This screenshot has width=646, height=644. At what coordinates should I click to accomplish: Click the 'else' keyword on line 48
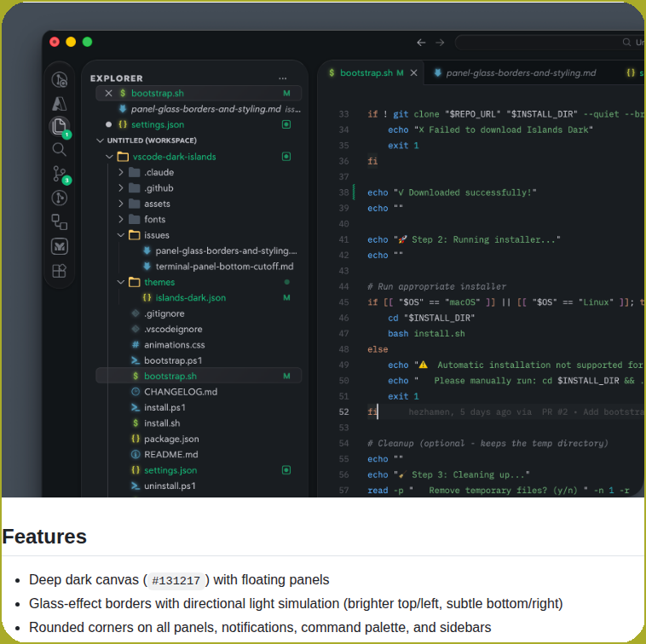coord(378,349)
